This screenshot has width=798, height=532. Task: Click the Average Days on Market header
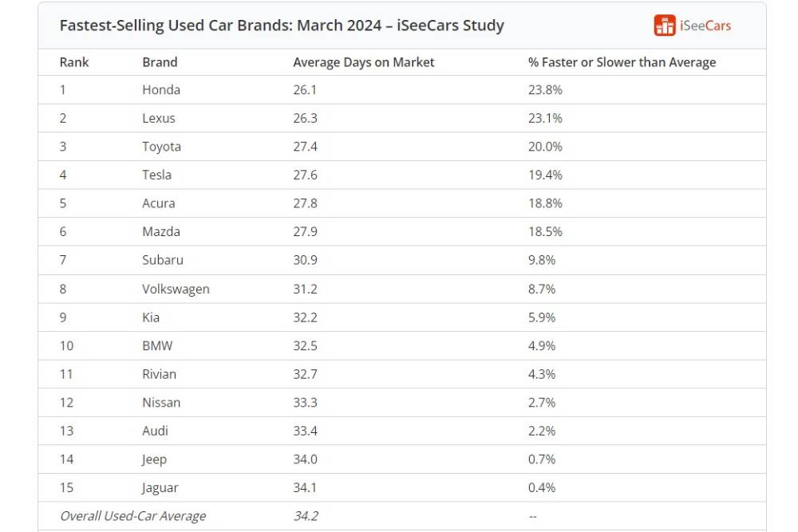[363, 62]
